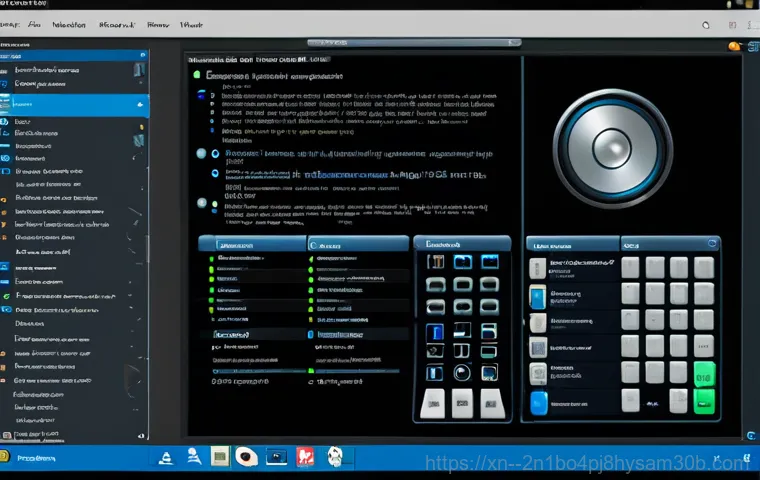
Task: Click the orange icon at top-right corner
Action: tap(734, 46)
